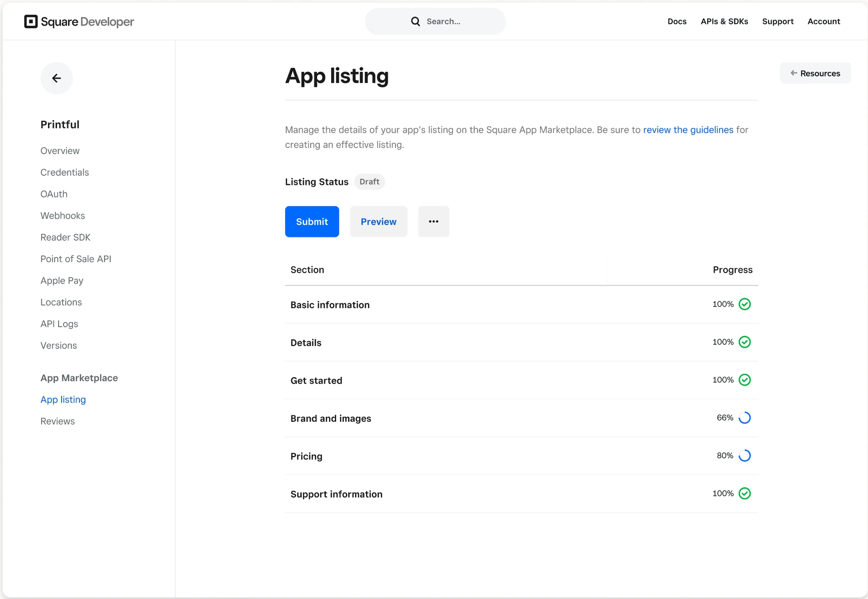Screen dimensions: 868x599
Task: Open Webhooks in the sidebar
Action: tap(63, 216)
